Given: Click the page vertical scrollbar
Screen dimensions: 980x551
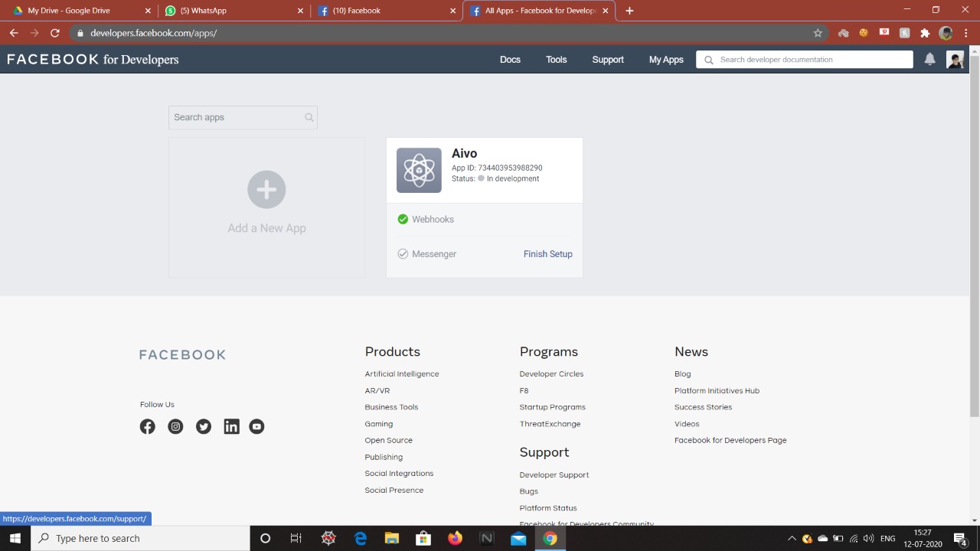Looking at the screenshot, I should pos(975,236).
